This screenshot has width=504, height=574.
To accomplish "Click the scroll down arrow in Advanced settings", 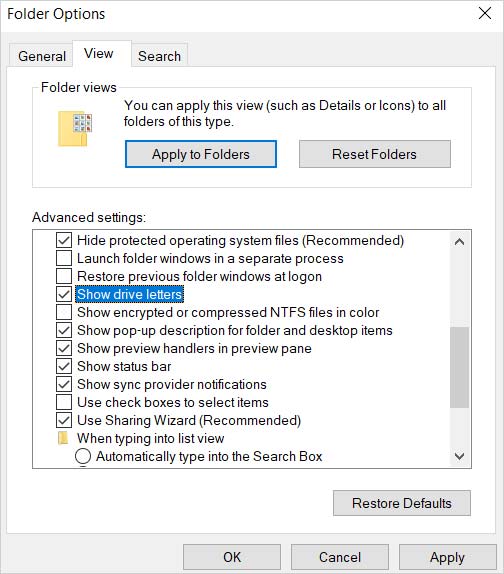I will point(459,456).
